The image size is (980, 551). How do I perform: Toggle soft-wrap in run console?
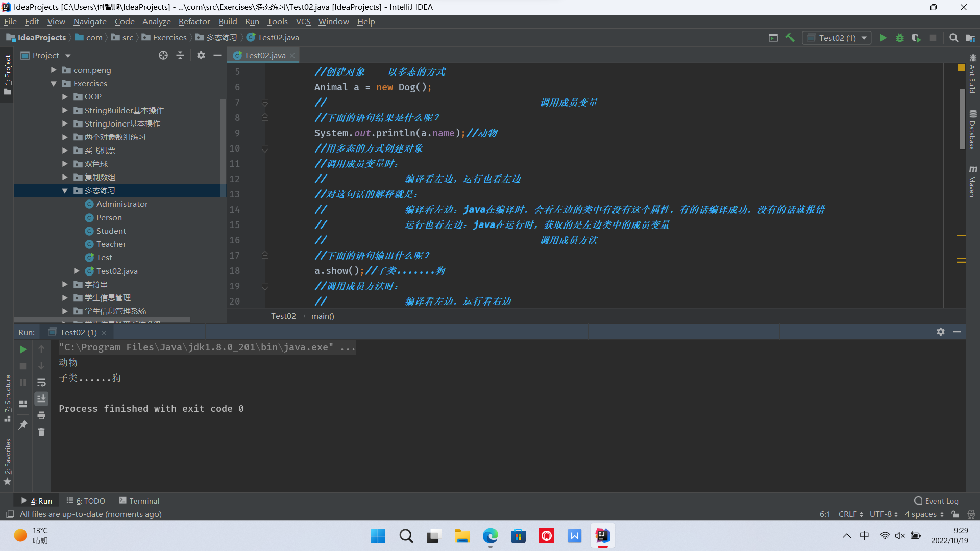pyautogui.click(x=41, y=382)
